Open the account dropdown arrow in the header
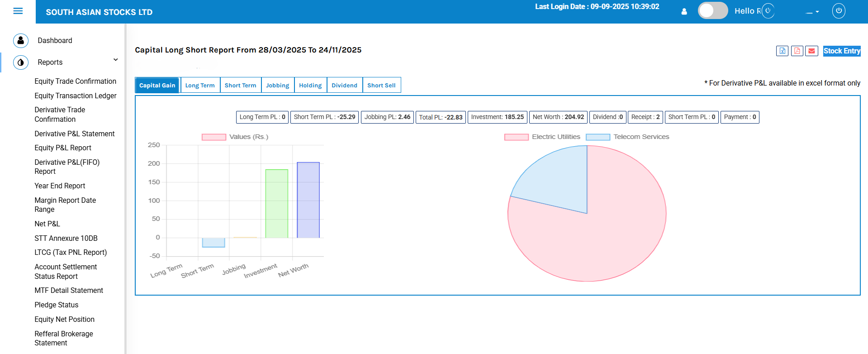The width and height of the screenshot is (868, 354). 817,12
